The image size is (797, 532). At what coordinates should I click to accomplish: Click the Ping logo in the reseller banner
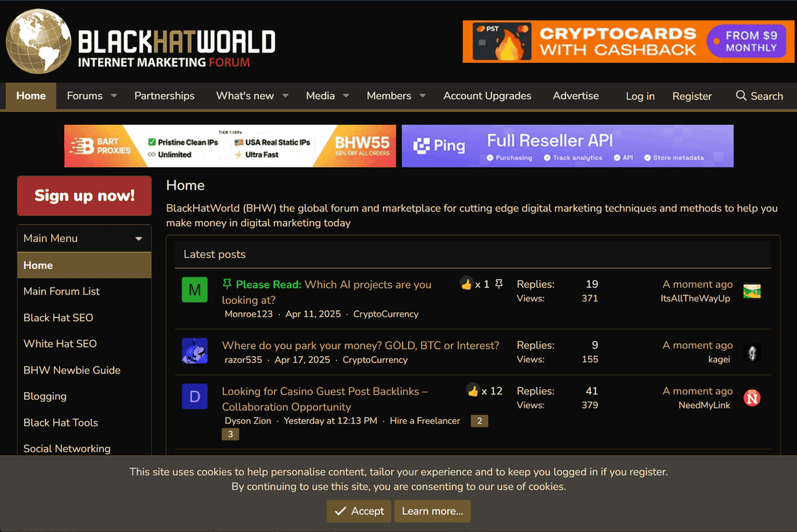(x=440, y=145)
